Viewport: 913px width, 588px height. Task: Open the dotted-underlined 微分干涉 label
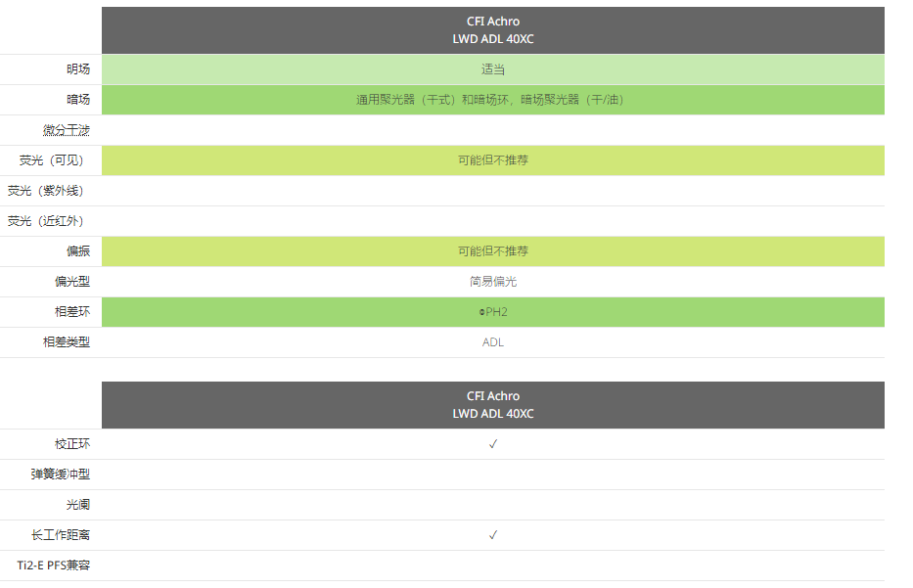coord(67,130)
